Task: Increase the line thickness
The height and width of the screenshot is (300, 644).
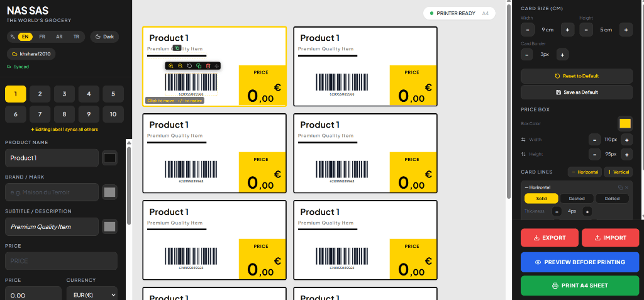Action: (587, 212)
